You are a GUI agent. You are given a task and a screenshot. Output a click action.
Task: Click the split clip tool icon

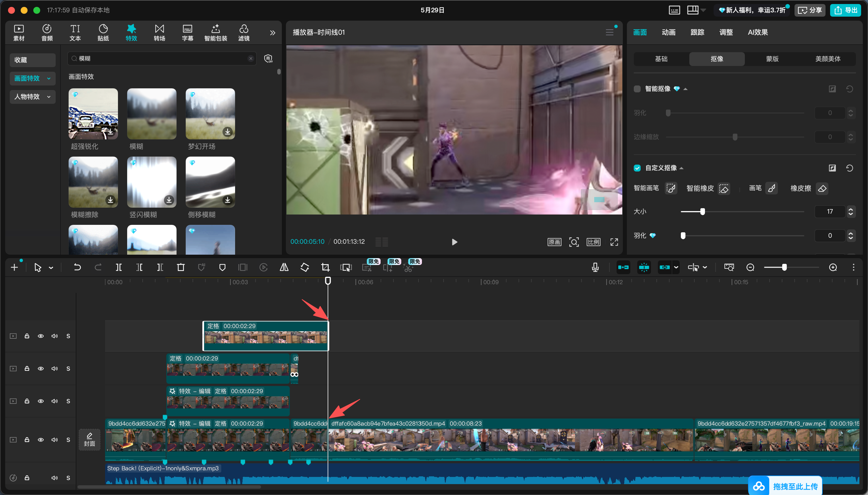(119, 267)
